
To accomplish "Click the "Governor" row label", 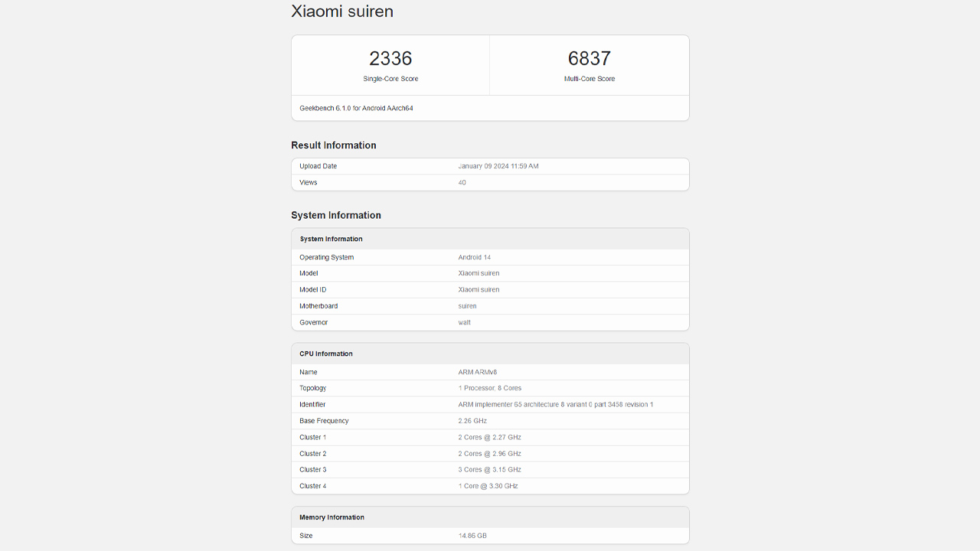I will point(314,322).
